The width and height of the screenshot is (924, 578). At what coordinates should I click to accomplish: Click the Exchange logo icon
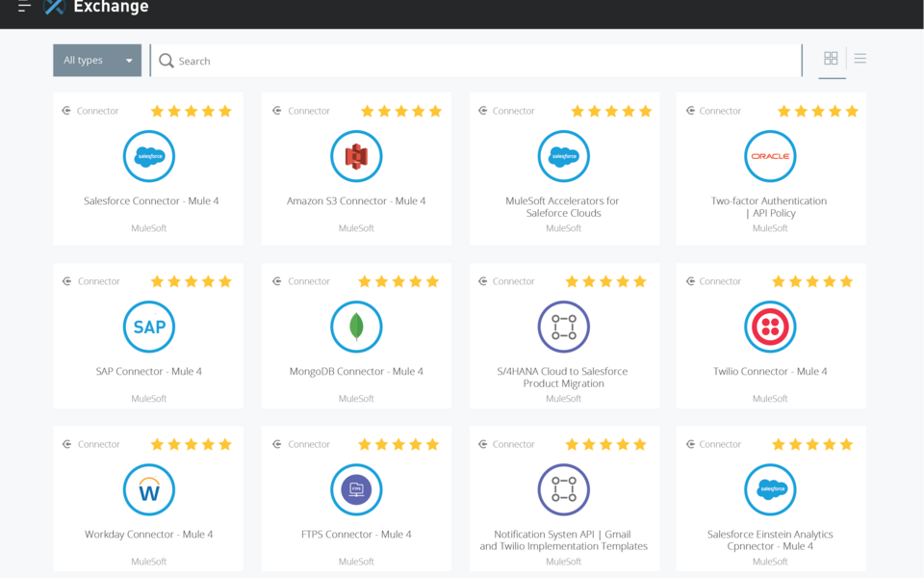[x=54, y=7]
